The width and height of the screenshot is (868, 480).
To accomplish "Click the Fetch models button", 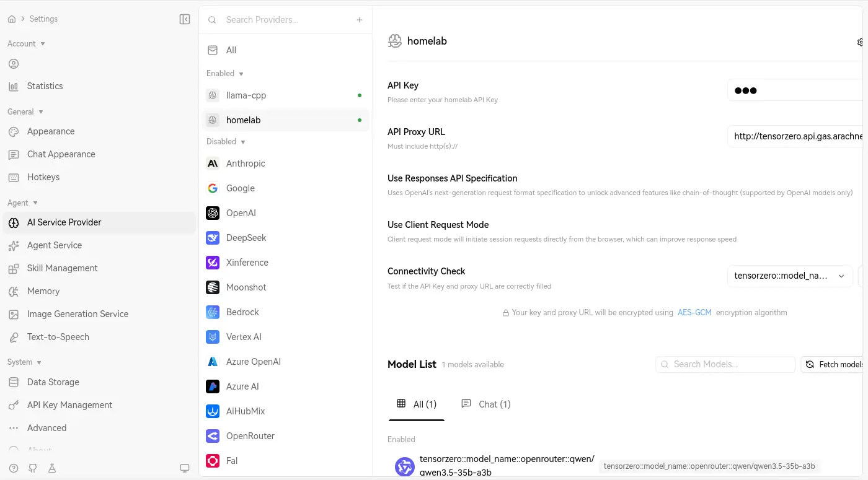I will point(834,365).
